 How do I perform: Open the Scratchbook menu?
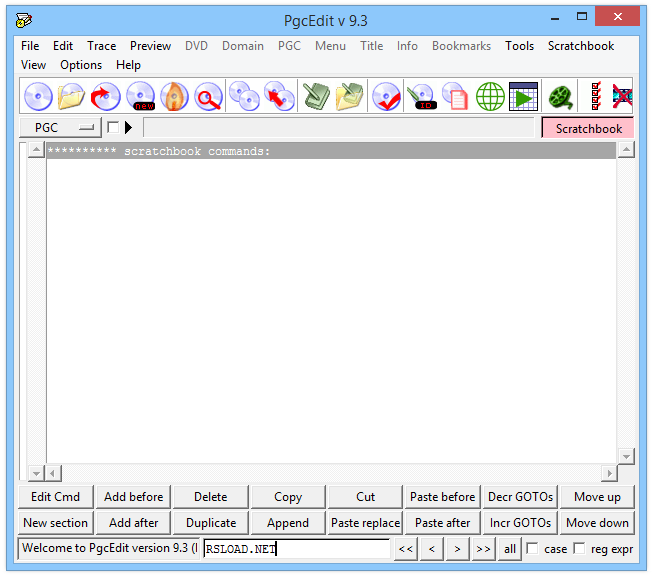pos(580,46)
